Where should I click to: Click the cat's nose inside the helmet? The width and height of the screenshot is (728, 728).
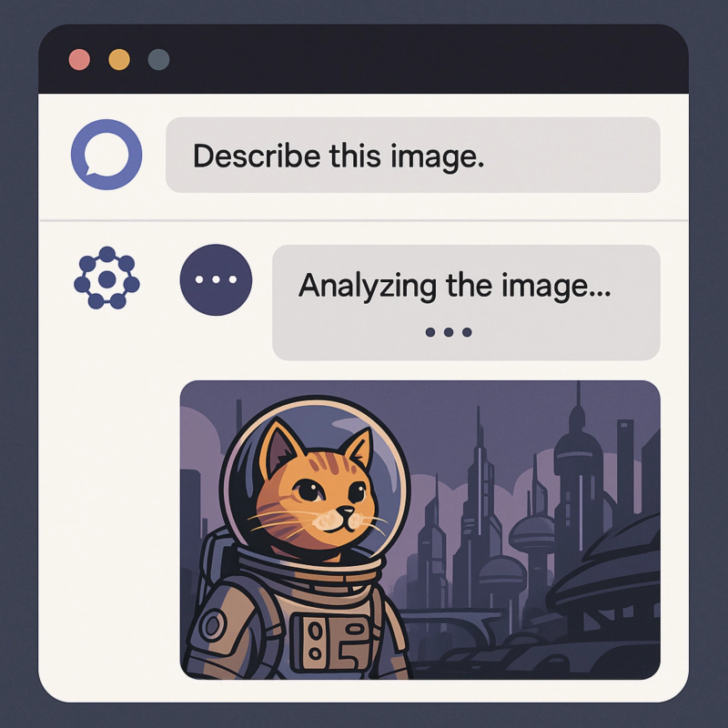point(346,511)
